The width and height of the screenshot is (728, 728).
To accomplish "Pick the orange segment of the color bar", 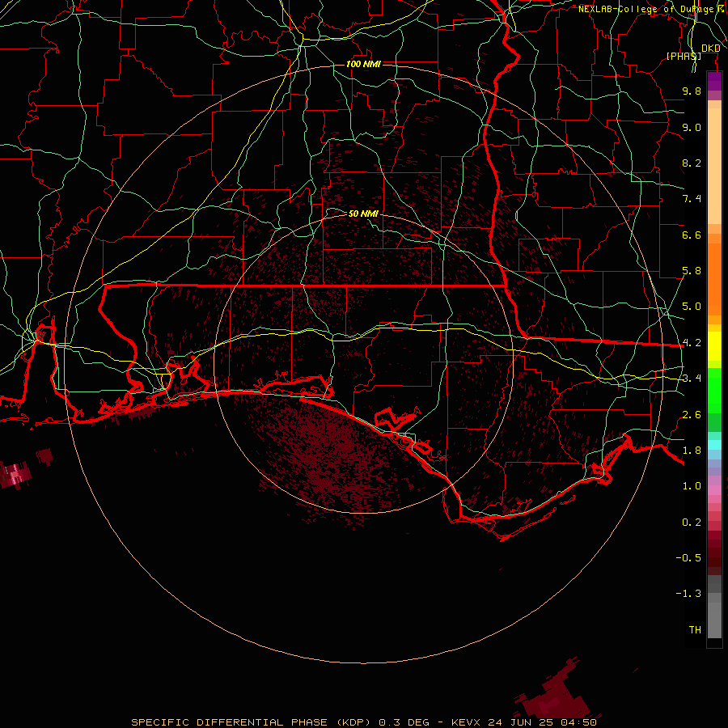I will pos(714,278).
